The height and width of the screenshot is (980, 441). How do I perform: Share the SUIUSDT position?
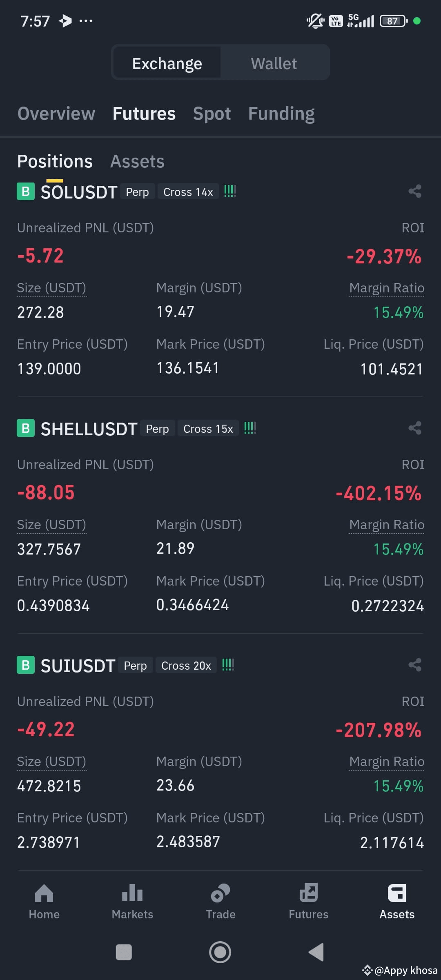[x=415, y=665]
